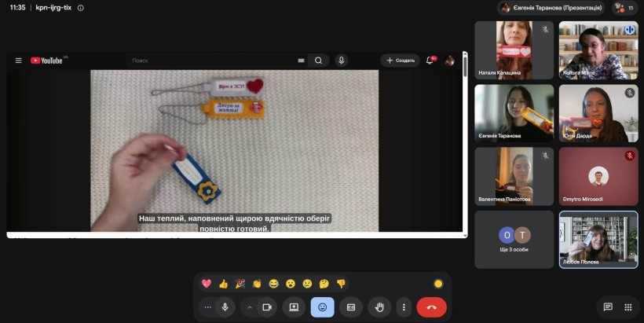This screenshot has height=323, width=644.
Task: Expand video settings arrow next to camera
Action: 249,307
